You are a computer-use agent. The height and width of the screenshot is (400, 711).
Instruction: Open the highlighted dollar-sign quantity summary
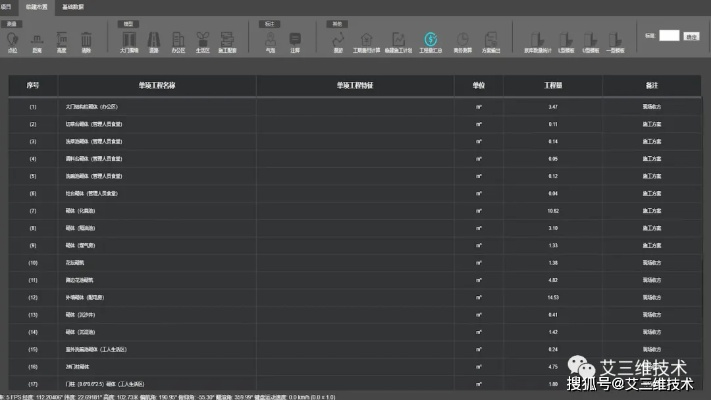coord(430,39)
